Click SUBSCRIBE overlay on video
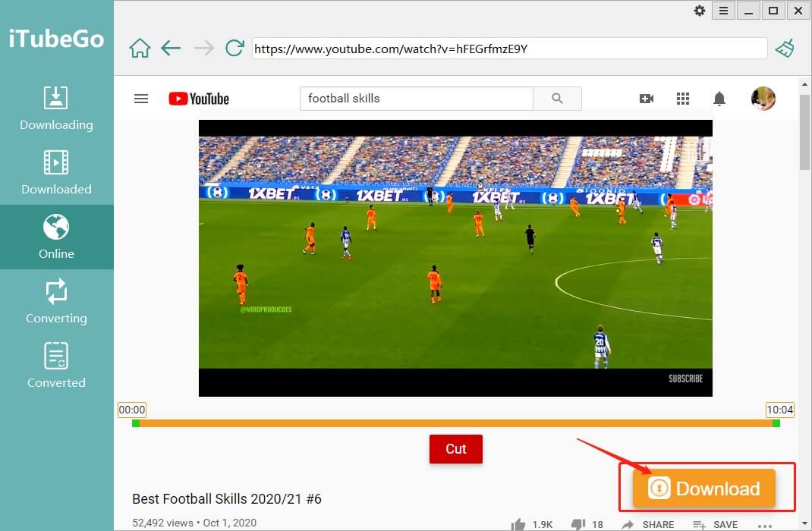The width and height of the screenshot is (812, 531). click(685, 379)
